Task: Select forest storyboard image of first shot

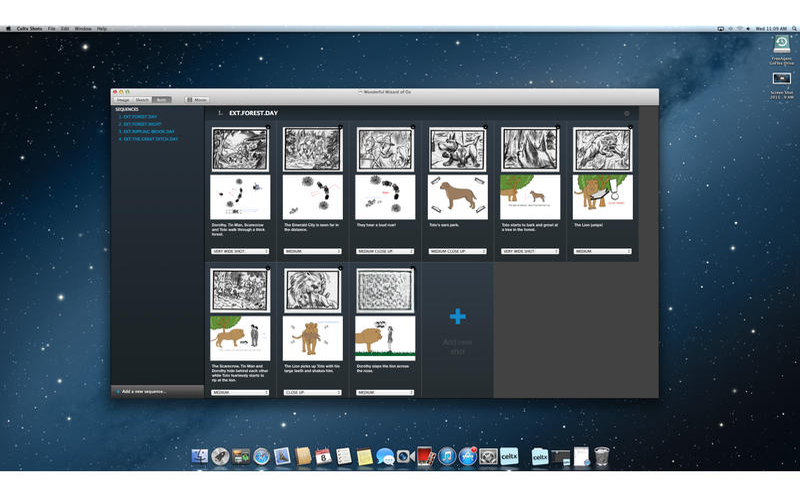Action: pyautogui.click(x=240, y=149)
